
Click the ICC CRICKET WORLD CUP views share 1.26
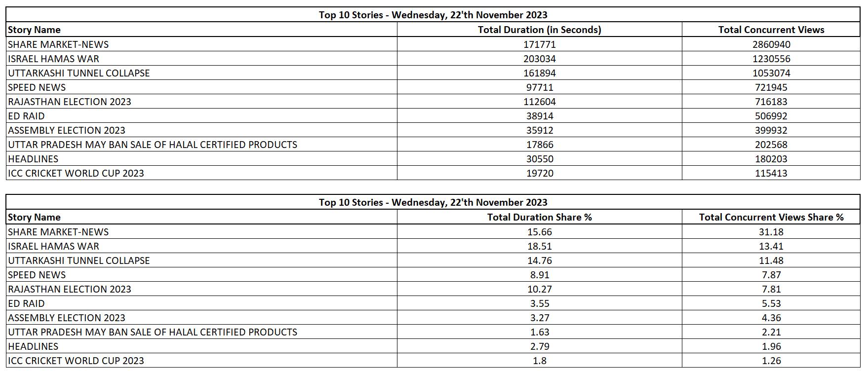[771, 361]
